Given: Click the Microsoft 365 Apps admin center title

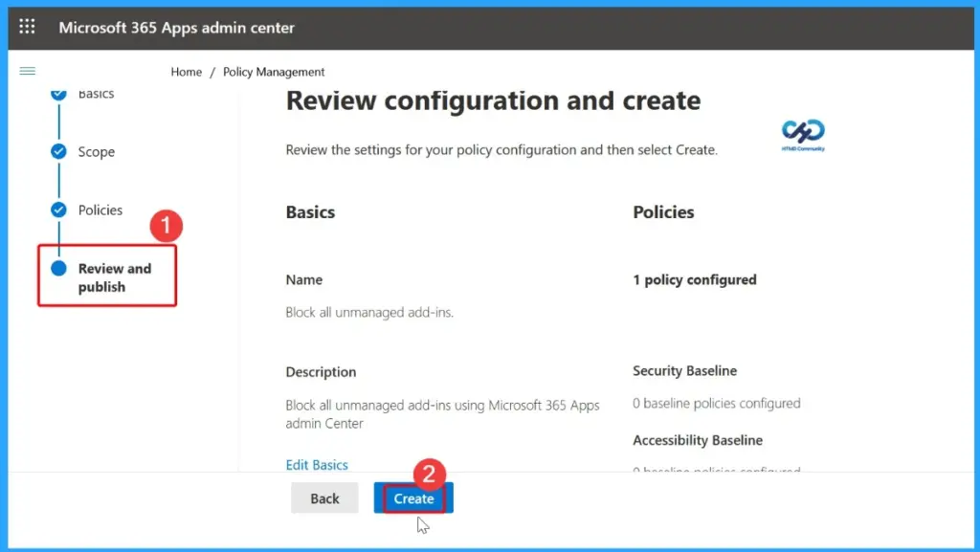Looking at the screenshot, I should pos(176,28).
